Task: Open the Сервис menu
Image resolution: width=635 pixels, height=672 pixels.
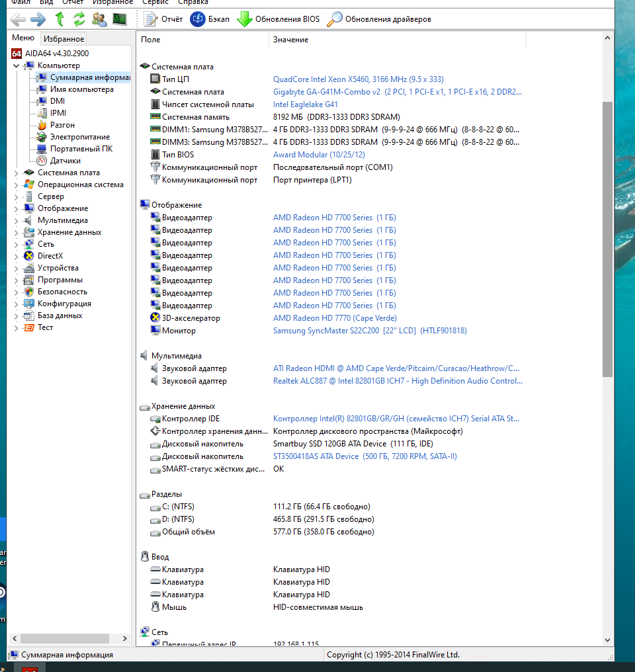Action: point(155,2)
